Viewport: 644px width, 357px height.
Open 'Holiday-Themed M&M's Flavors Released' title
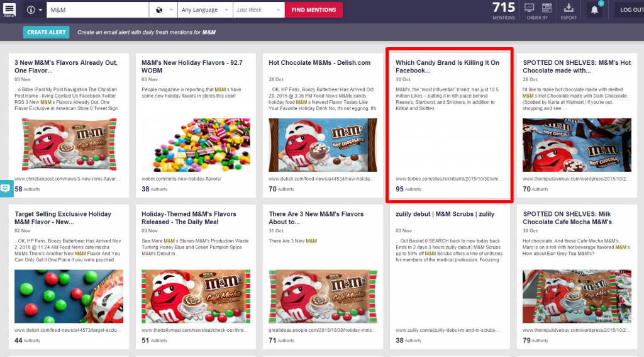click(189, 218)
